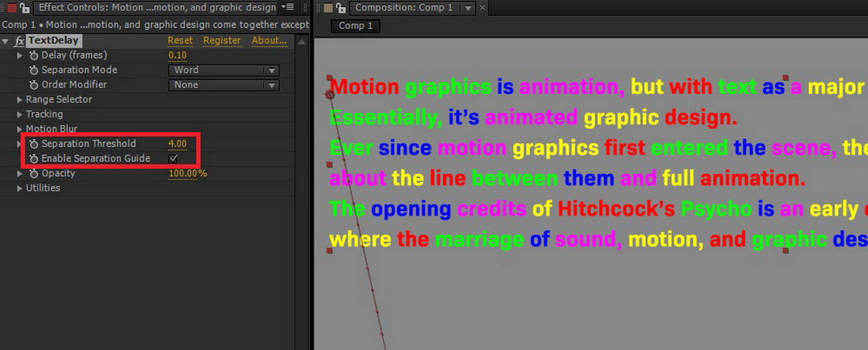This screenshot has height=350, width=868.
Task: Select the TextDelay effect name
Action: 53,41
